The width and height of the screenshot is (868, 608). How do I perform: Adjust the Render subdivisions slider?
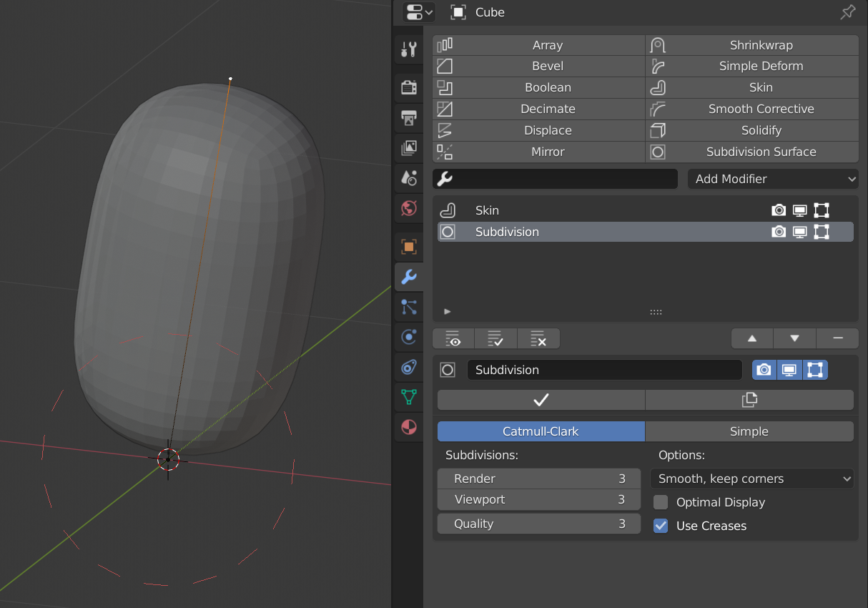coord(538,479)
